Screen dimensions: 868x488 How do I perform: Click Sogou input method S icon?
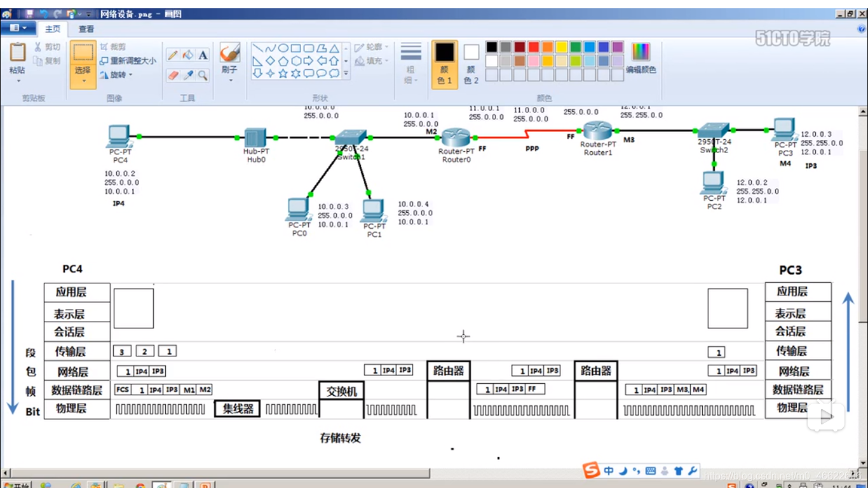click(592, 471)
